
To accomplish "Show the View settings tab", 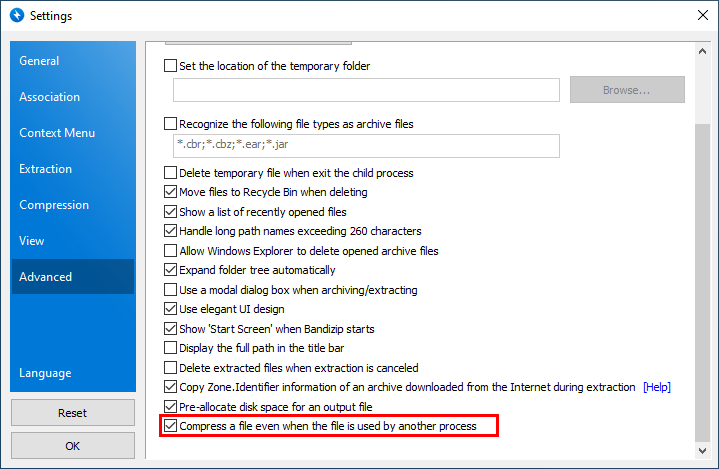I will (32, 241).
